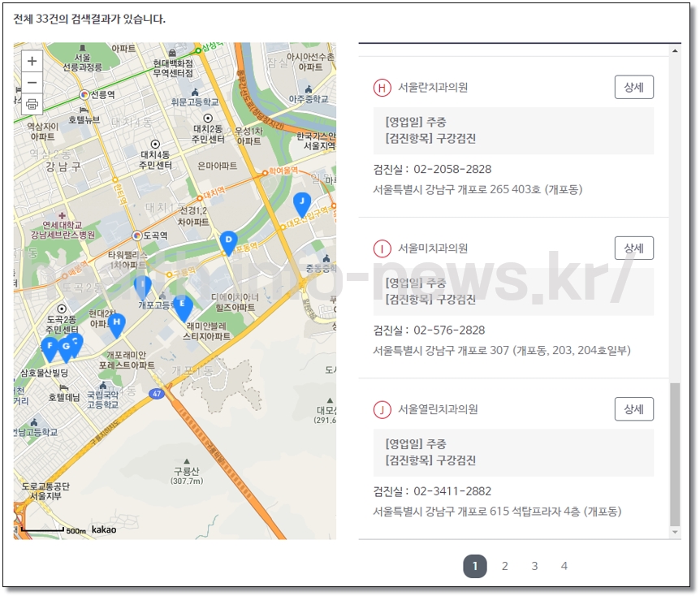
Task: Click marker G beside marker F
Action: [x=64, y=345]
